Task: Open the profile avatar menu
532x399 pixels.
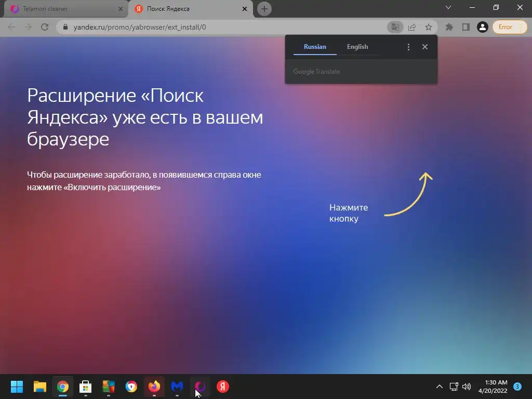Action: (x=483, y=27)
